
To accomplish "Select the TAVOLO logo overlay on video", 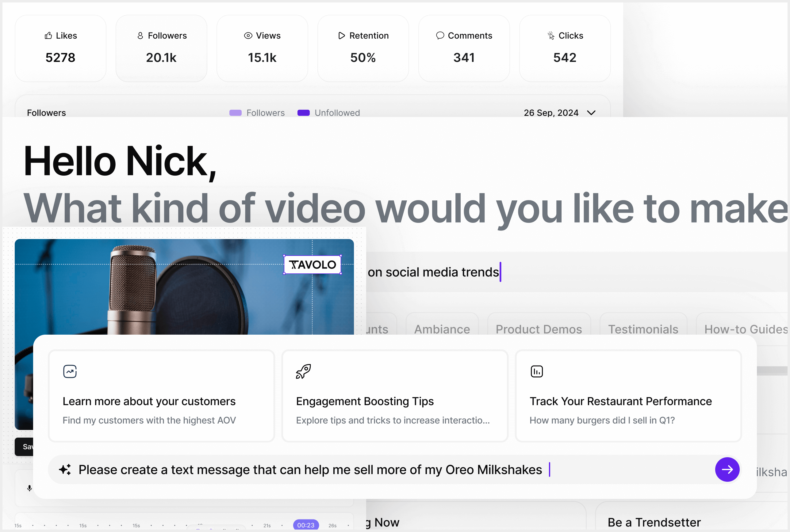I will [312, 265].
